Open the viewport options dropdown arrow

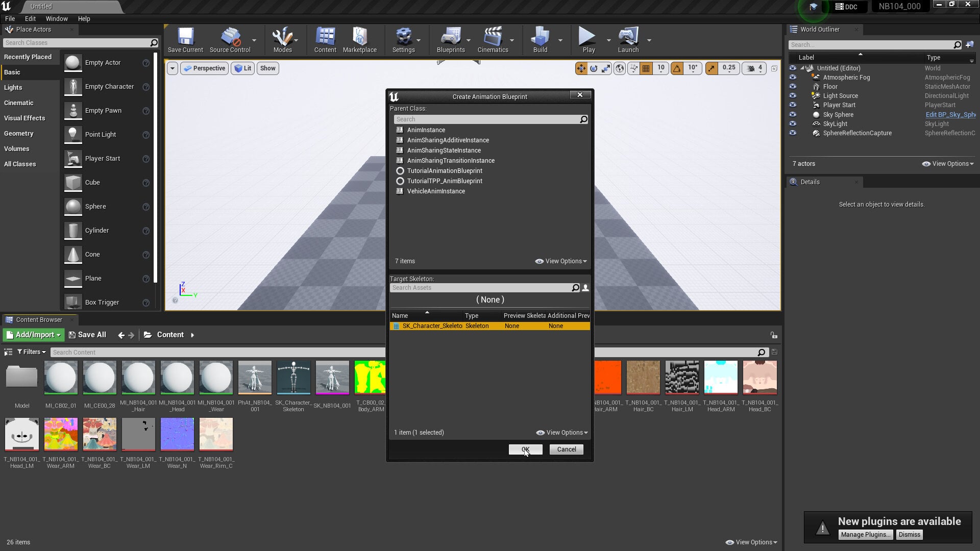click(x=173, y=68)
